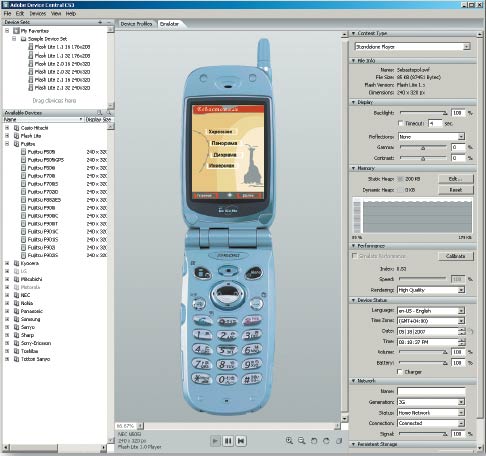Click the Network Name input field
The image size is (486, 456).
point(431,391)
